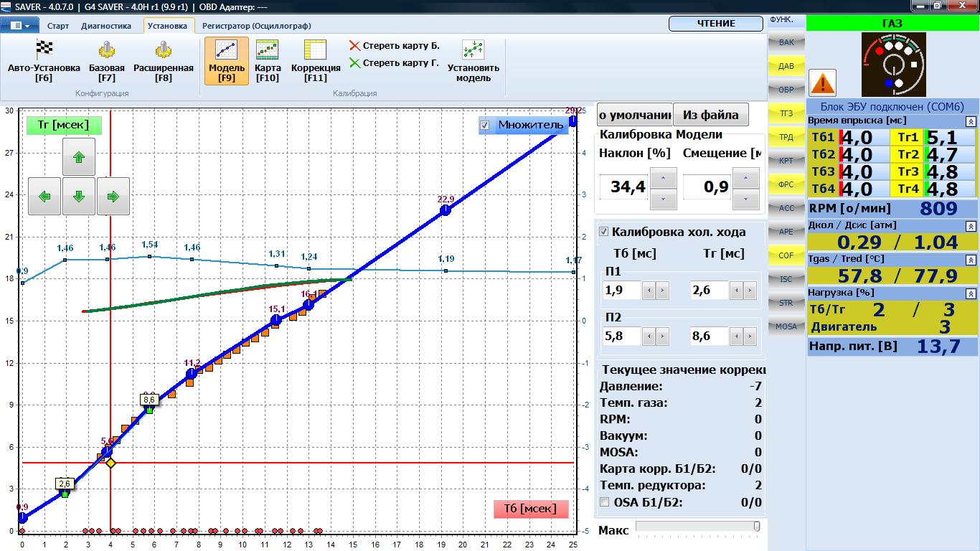Click the Стереть карту Б. button
The height and width of the screenshot is (551, 980).
click(394, 46)
